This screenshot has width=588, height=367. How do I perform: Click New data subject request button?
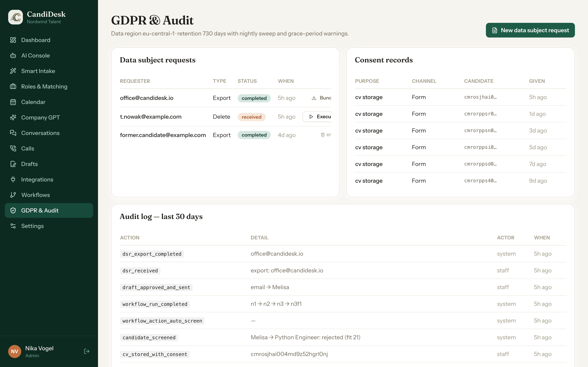pyautogui.click(x=530, y=30)
